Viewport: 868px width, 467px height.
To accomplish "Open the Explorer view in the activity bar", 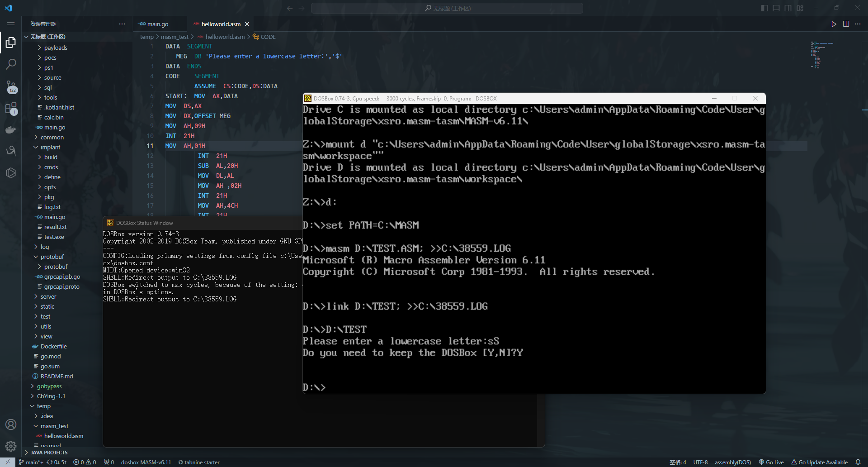I will pos(11,43).
